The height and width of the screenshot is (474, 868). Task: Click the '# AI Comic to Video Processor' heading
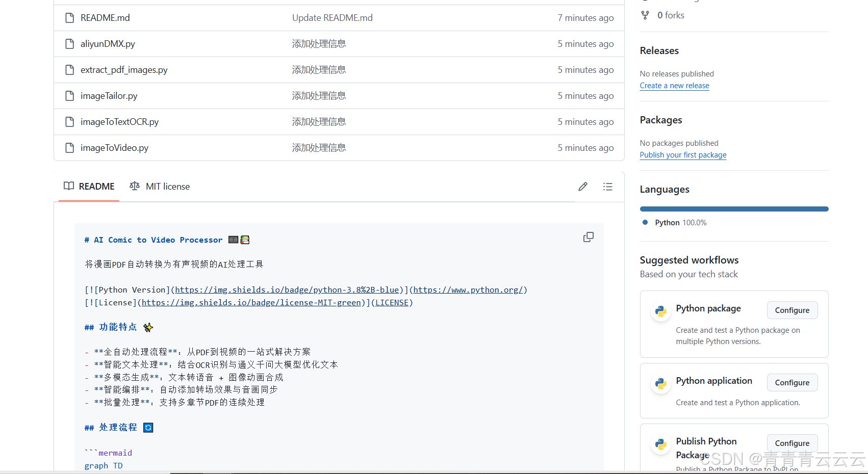click(x=154, y=240)
